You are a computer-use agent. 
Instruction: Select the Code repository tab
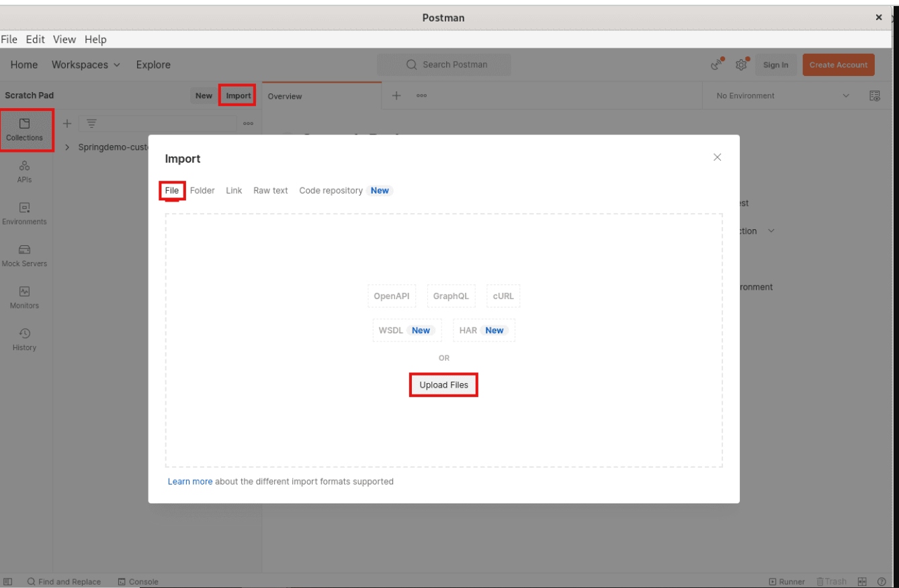coord(345,191)
